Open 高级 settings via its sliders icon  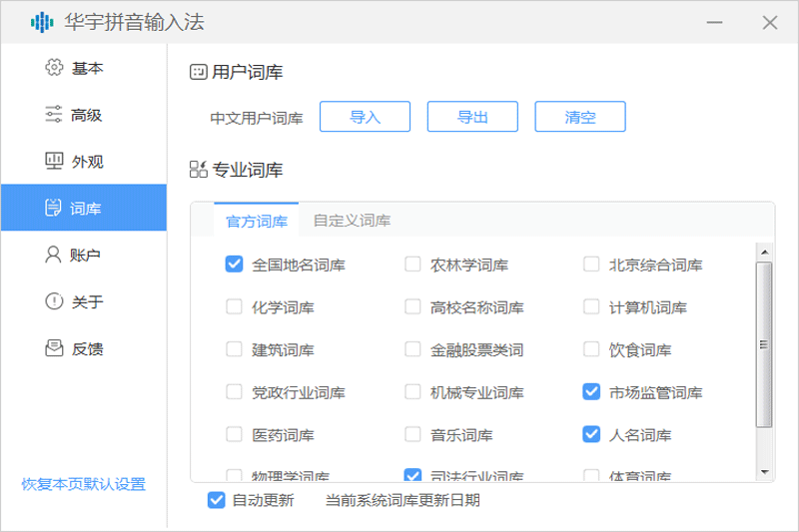tap(54, 115)
